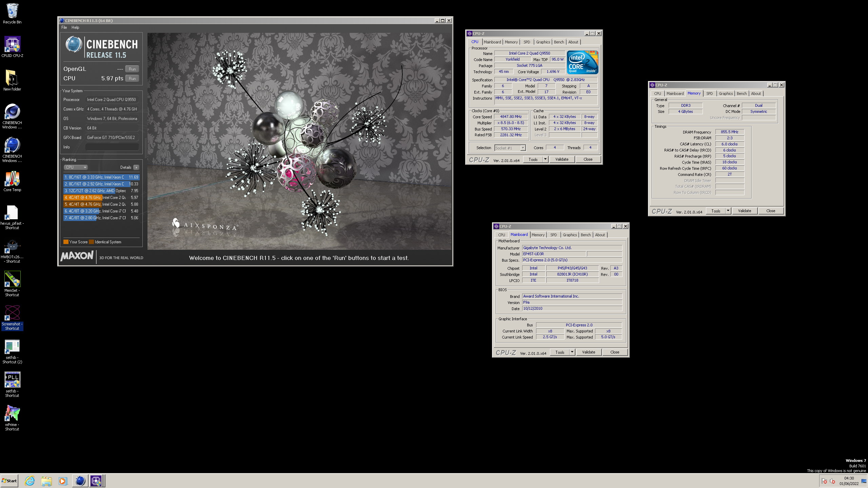The width and height of the screenshot is (868, 488).
Task: Click Validate in Memory CPU-Z window
Action: pyautogui.click(x=745, y=211)
